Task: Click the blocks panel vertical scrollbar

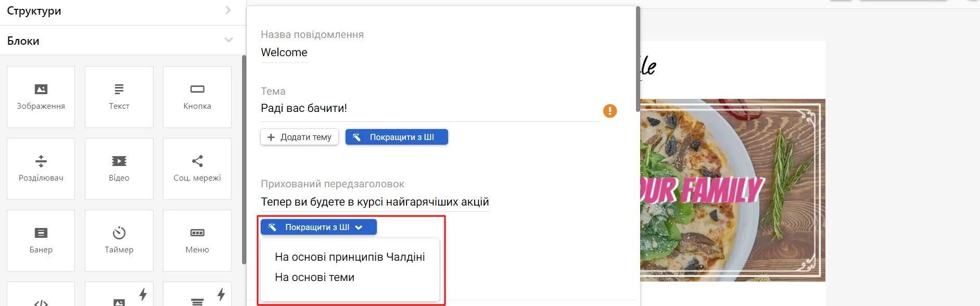Action: 244,160
